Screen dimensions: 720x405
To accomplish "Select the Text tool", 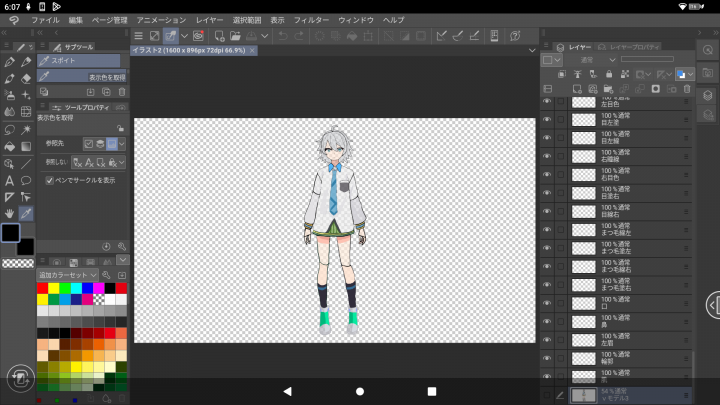I will point(9,180).
